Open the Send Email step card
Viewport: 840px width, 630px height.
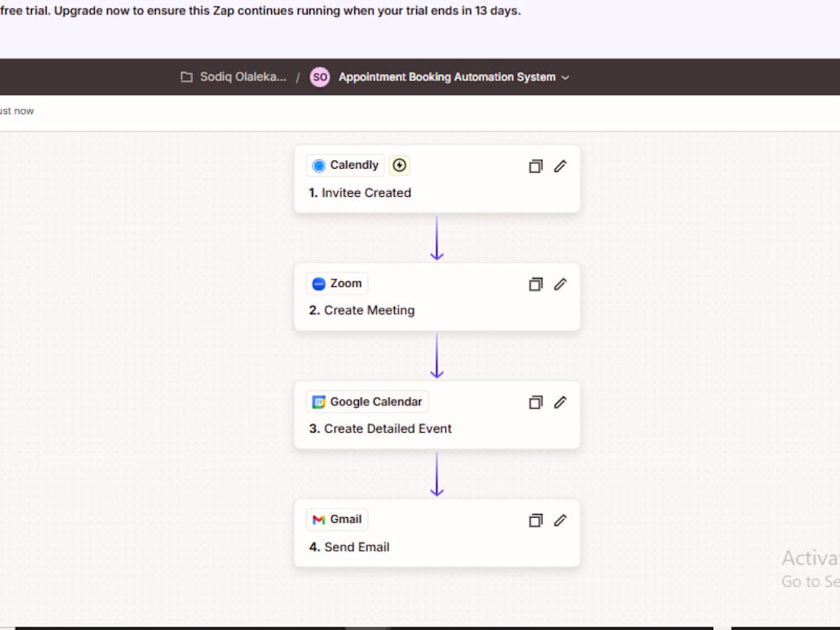click(x=437, y=533)
